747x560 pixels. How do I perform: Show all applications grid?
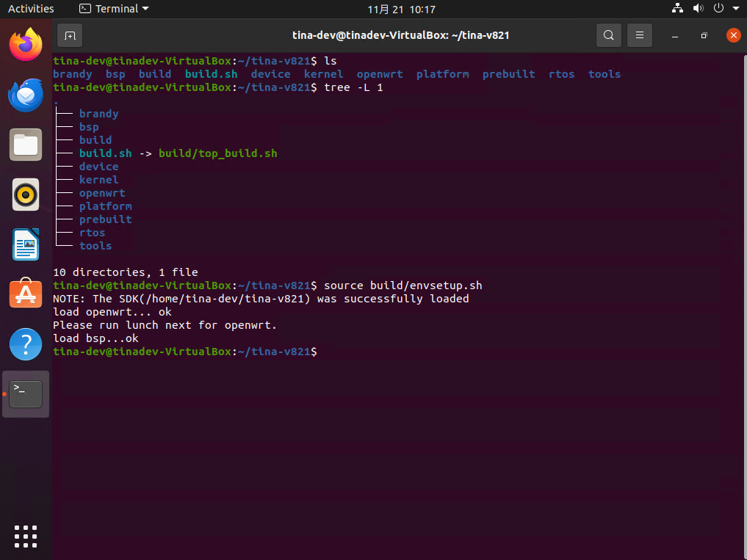pos(26,536)
